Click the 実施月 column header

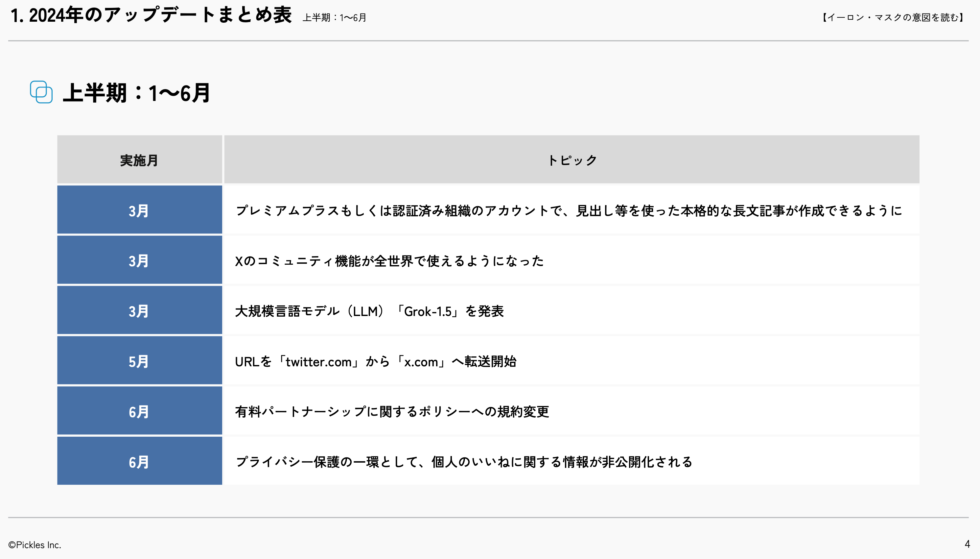click(140, 159)
